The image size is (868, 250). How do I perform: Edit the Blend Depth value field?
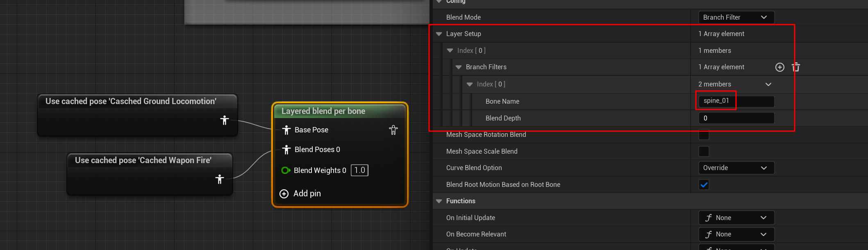(736, 118)
